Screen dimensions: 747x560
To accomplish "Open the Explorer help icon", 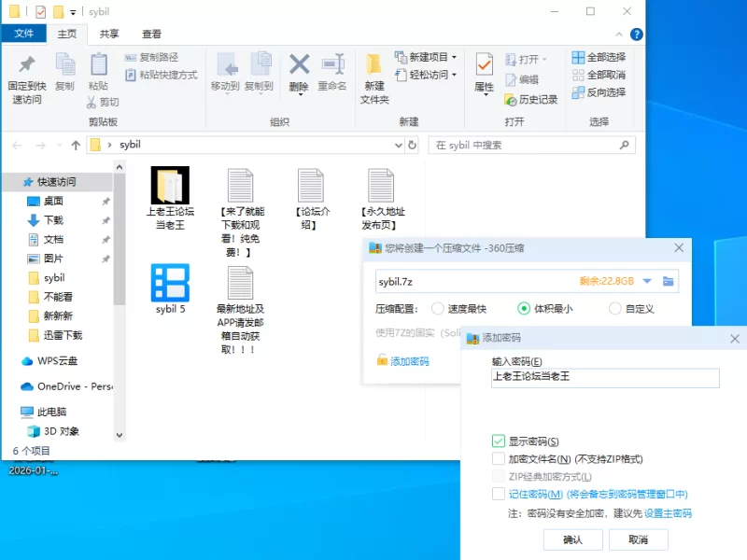I will click(636, 35).
